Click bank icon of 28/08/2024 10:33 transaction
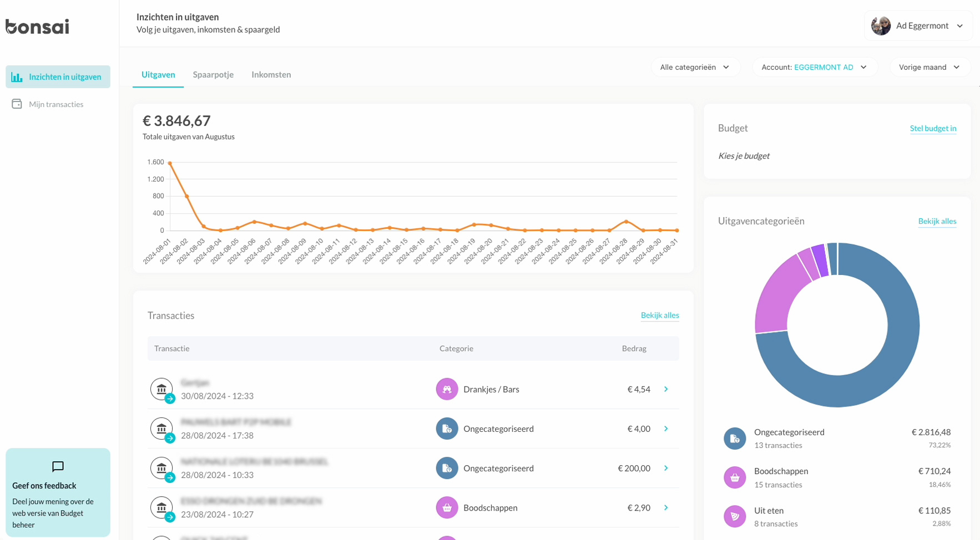Viewport: 980px width, 540px height. pos(161,468)
